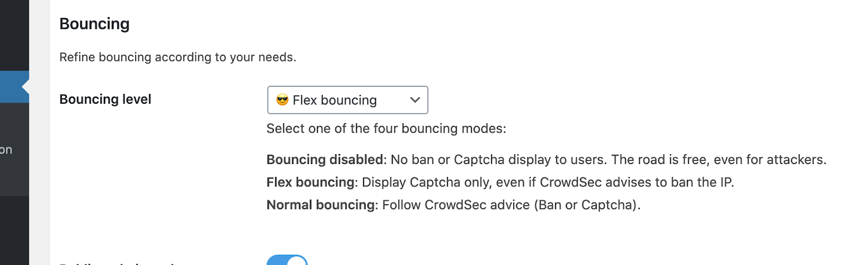Click the "Bouncing" section heading
The image size is (868, 265).
(94, 24)
